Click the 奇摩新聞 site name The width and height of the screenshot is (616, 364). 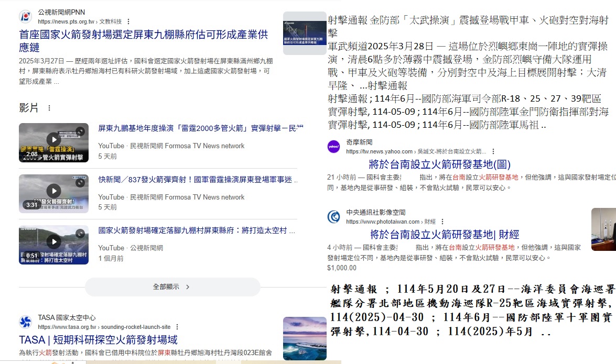[x=359, y=142]
